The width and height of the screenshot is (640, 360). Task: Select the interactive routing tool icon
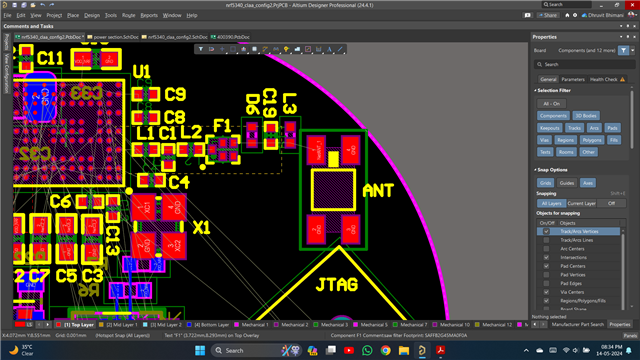coord(265,49)
